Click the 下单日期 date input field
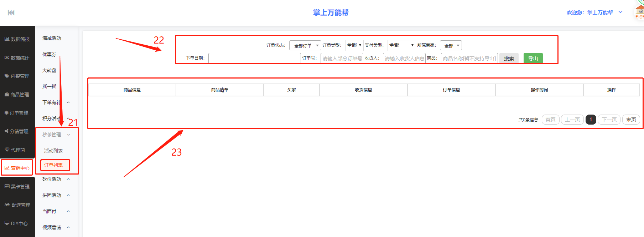This screenshot has width=644, height=237. click(254, 58)
